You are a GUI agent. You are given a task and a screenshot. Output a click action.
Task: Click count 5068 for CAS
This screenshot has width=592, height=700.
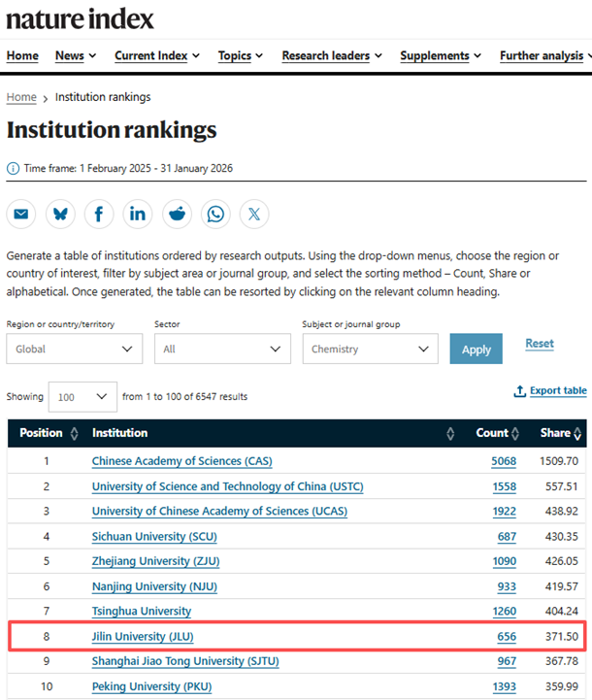click(x=504, y=461)
